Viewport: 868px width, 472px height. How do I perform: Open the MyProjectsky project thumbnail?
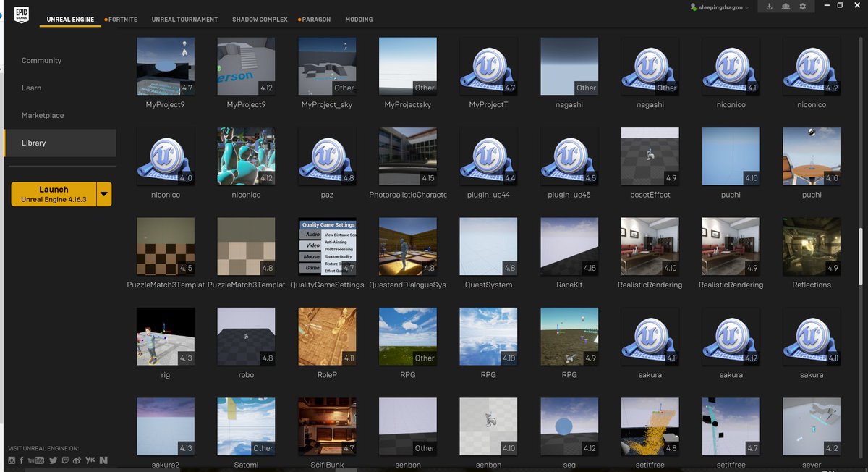coord(407,67)
